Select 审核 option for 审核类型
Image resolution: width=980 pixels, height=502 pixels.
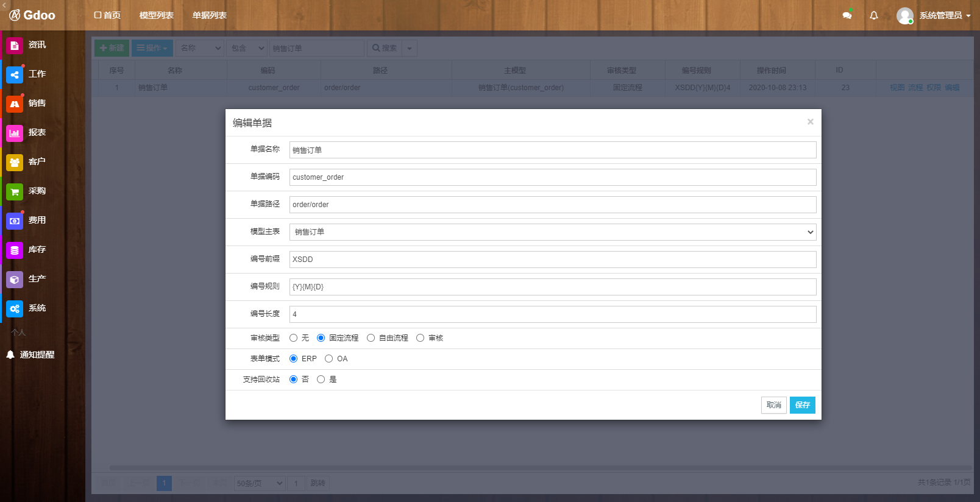click(420, 338)
